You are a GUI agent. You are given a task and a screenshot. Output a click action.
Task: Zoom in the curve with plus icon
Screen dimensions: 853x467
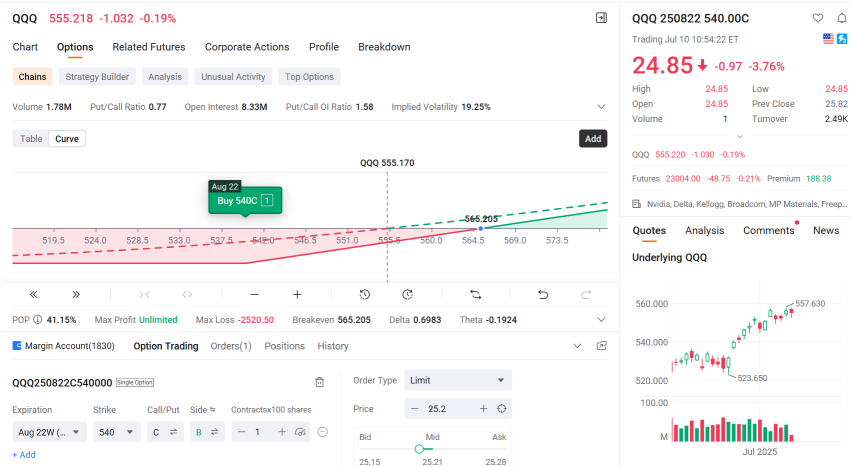[x=297, y=294]
